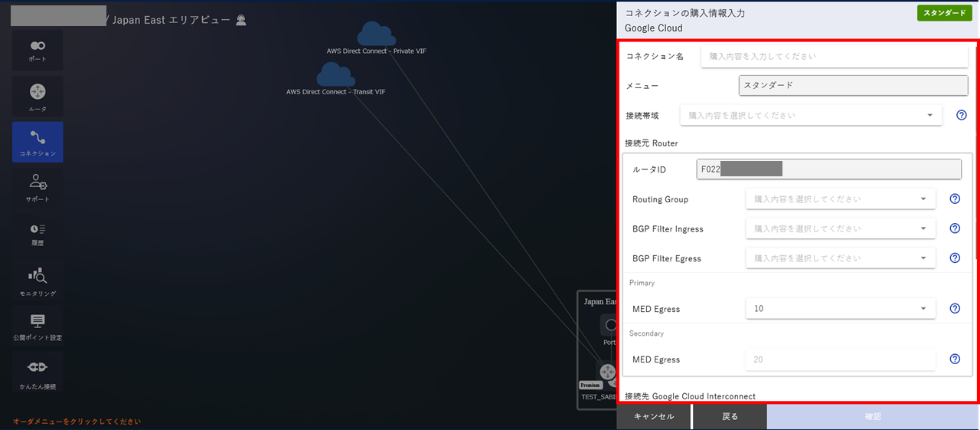
Task: Open the ポート sidebar icon
Action: tap(38, 50)
